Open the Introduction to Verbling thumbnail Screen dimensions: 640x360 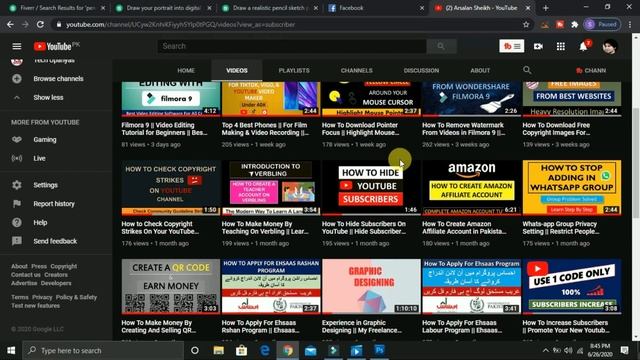[271, 187]
